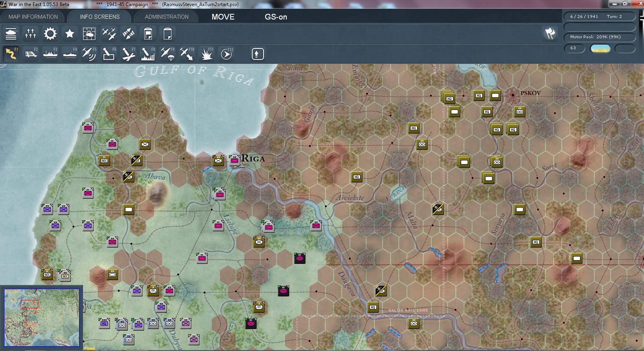The width and height of the screenshot is (644, 351).
Task: Select the F10 air transfer icon
Action: [187, 54]
